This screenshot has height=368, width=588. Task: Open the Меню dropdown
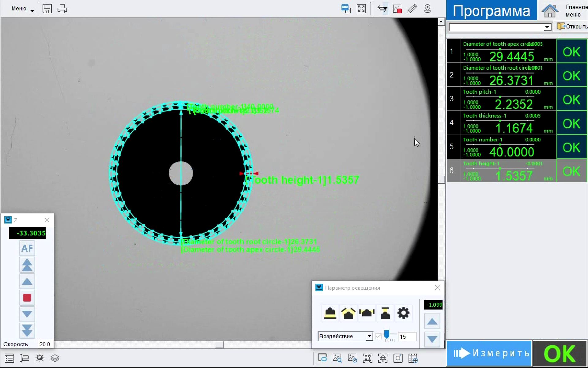click(23, 9)
